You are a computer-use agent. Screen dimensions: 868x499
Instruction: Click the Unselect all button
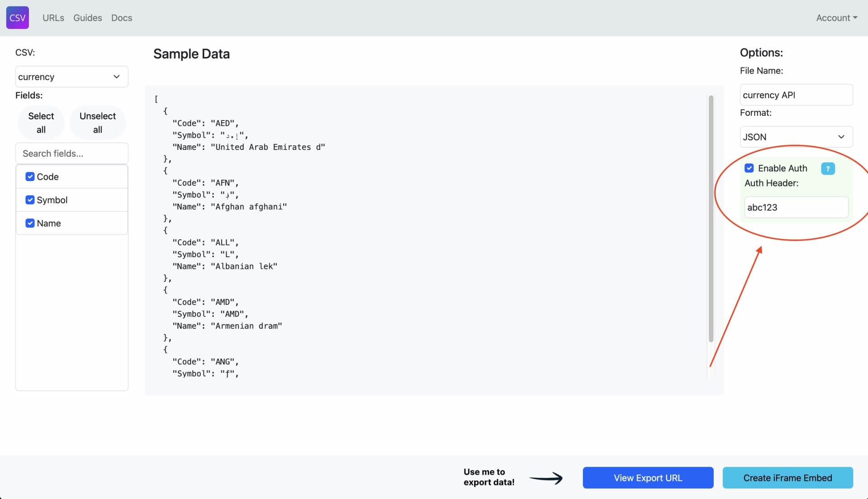[x=97, y=122]
